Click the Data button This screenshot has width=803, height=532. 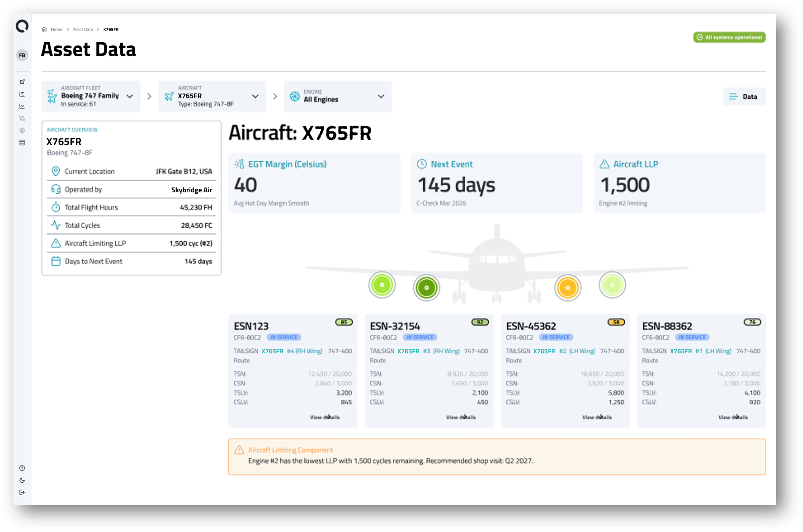[x=744, y=96]
